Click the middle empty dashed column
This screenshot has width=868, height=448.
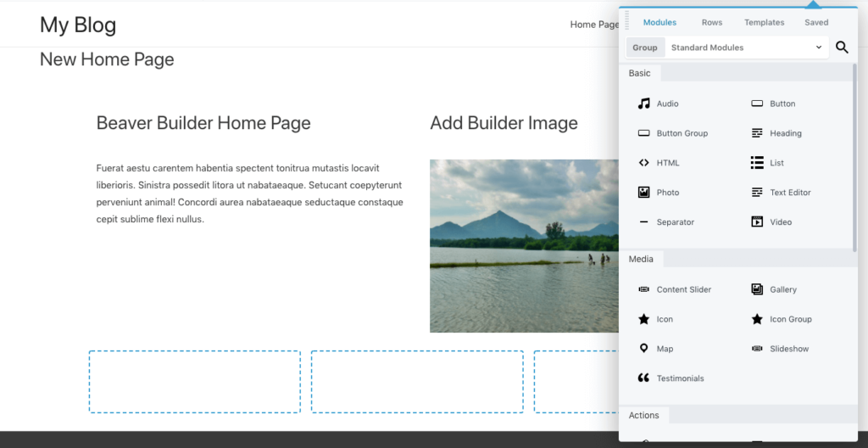(417, 382)
